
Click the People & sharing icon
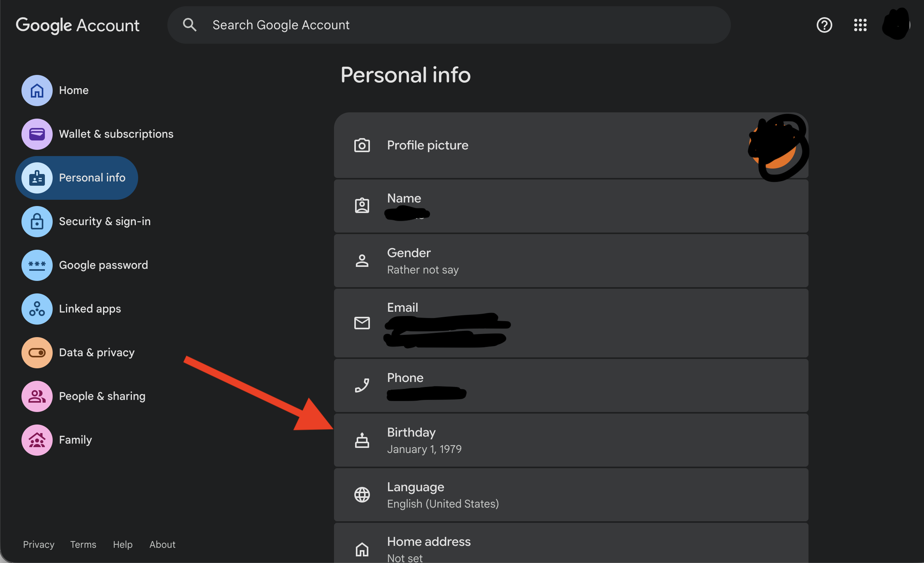click(37, 396)
